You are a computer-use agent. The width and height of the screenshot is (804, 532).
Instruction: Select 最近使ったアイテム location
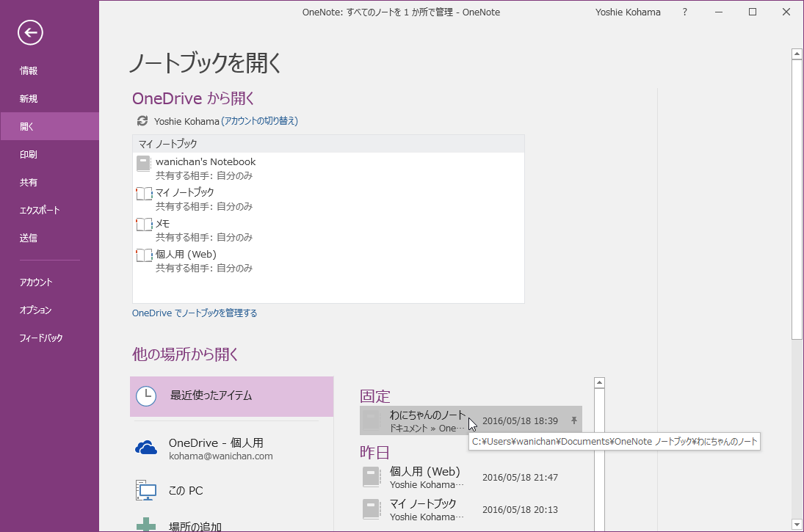click(232, 396)
